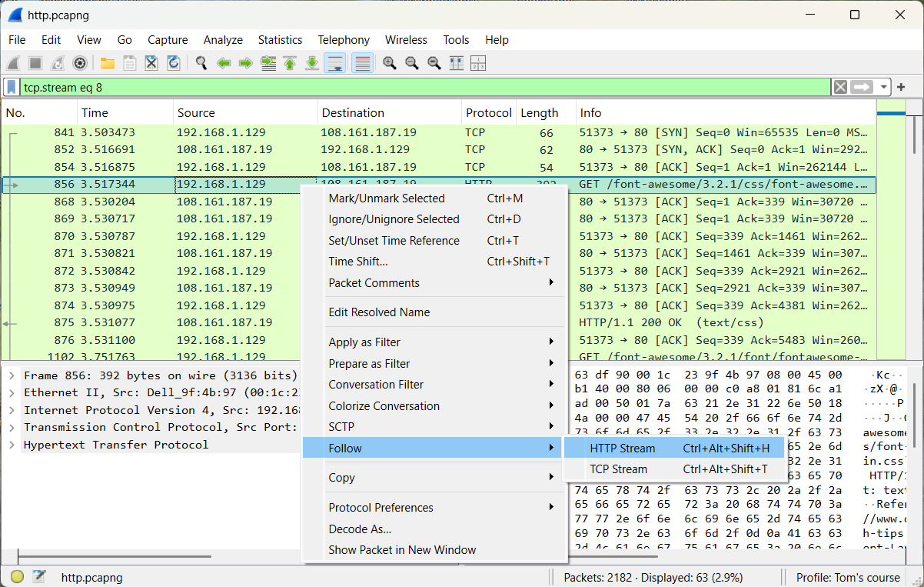Click the expert information status circle
This screenshot has height=587, width=924.
(x=17, y=577)
